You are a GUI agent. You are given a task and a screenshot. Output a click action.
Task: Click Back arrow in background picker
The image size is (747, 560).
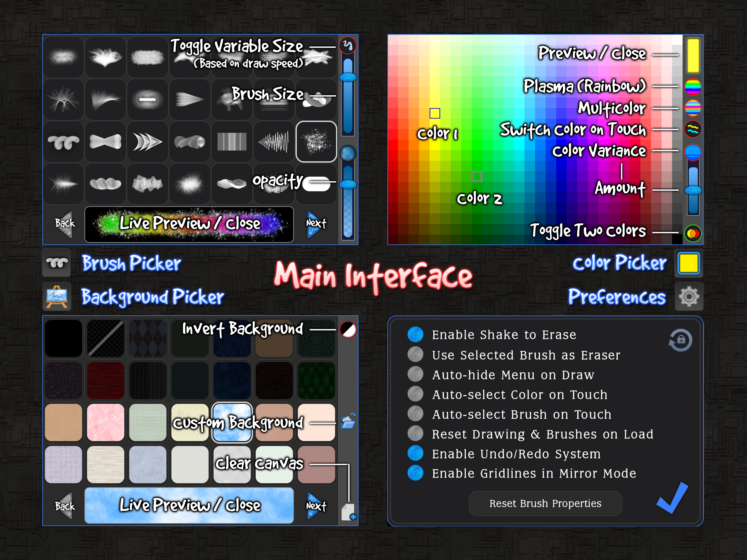pyautogui.click(x=65, y=506)
